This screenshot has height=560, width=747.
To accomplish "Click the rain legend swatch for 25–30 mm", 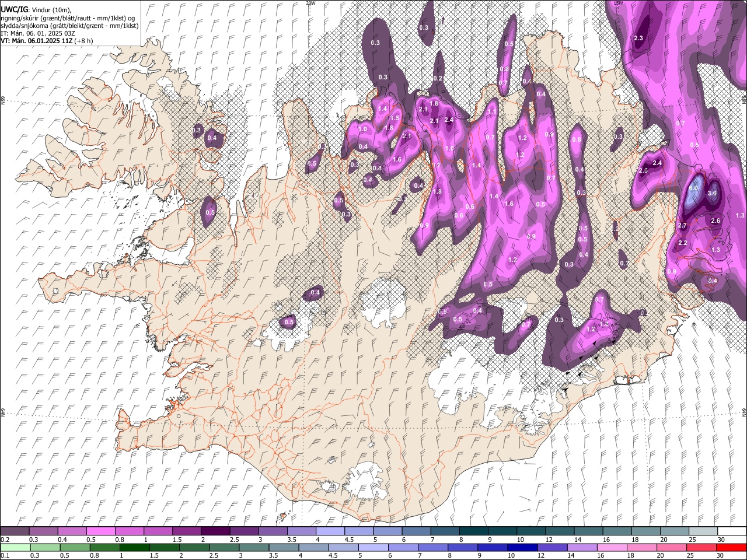I will tap(701, 547).
